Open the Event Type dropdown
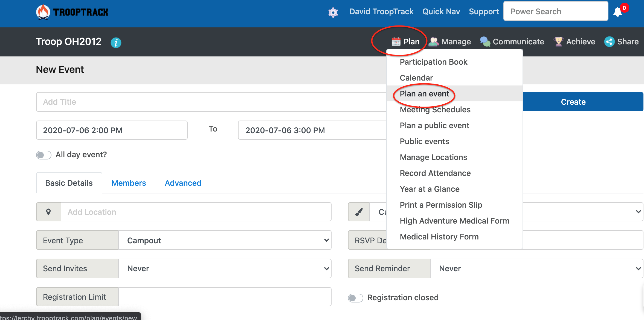This screenshot has width=644, height=320. [224, 240]
